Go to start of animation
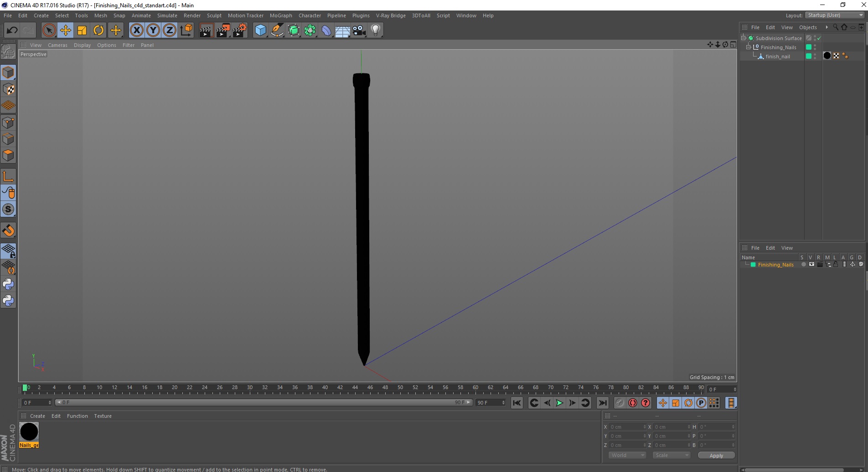 tap(517, 403)
